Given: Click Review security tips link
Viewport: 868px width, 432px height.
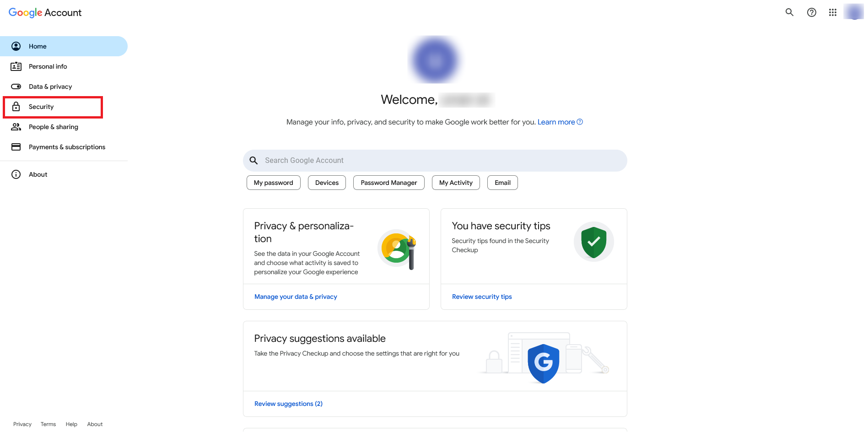Looking at the screenshot, I should pos(482,297).
